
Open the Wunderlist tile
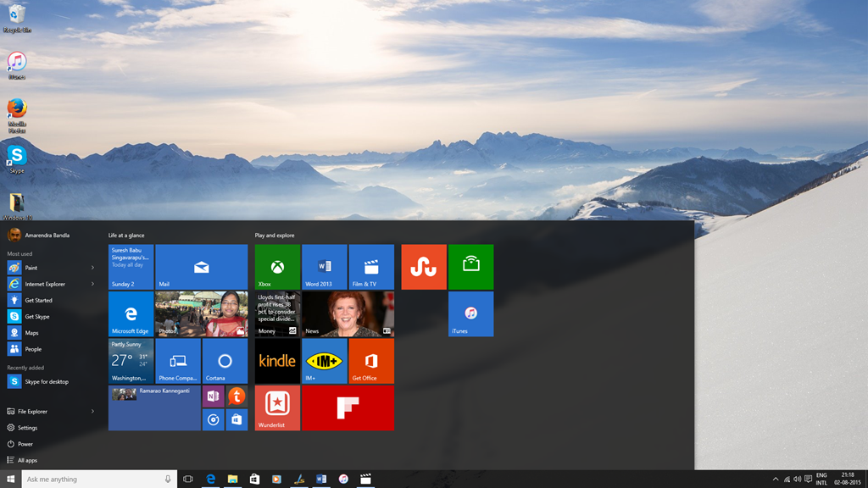point(277,408)
